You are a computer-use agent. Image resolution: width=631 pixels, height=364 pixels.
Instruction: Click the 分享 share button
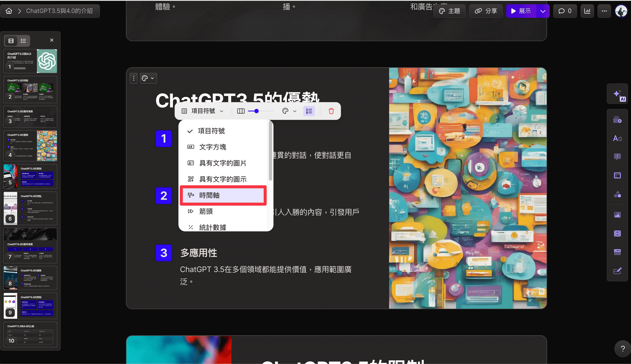[x=486, y=11]
